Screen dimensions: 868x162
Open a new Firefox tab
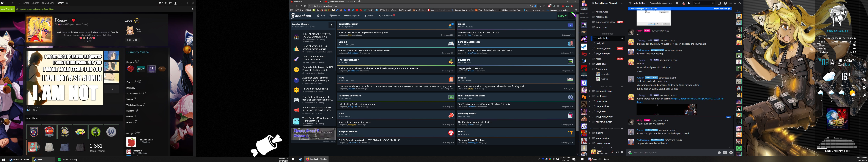[x=359, y=2]
